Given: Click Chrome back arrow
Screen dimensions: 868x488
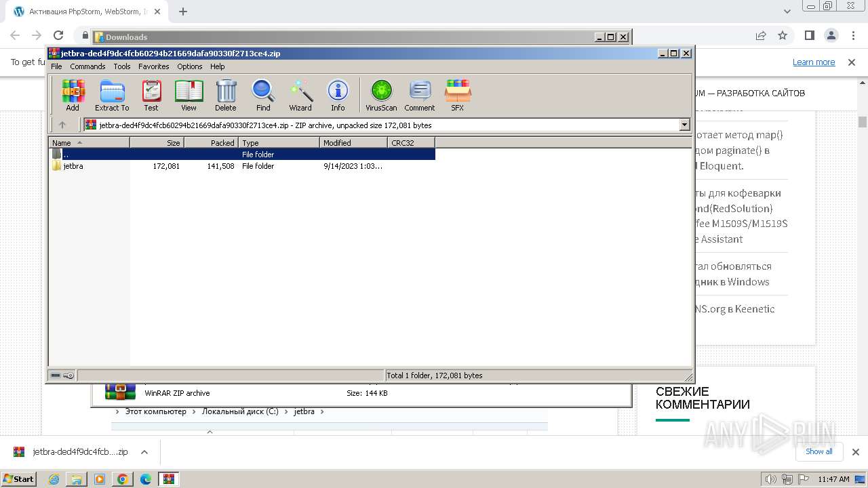Looking at the screenshot, I should tap(15, 35).
